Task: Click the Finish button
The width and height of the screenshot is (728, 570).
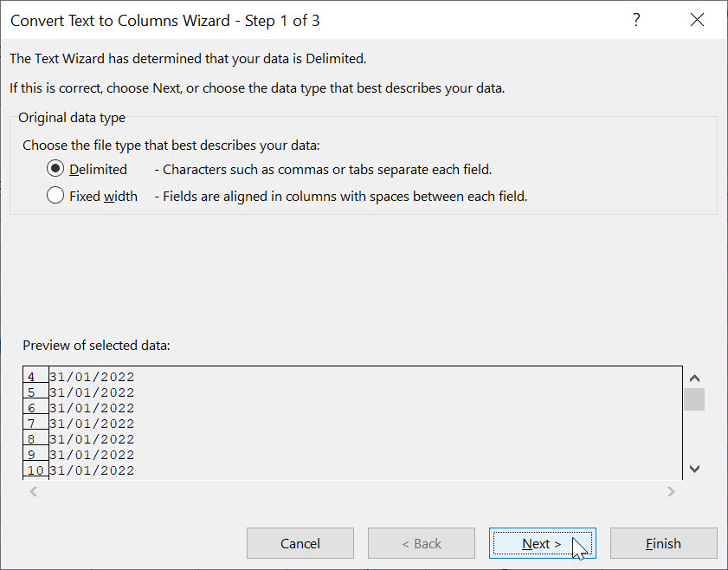Action: coord(663,543)
